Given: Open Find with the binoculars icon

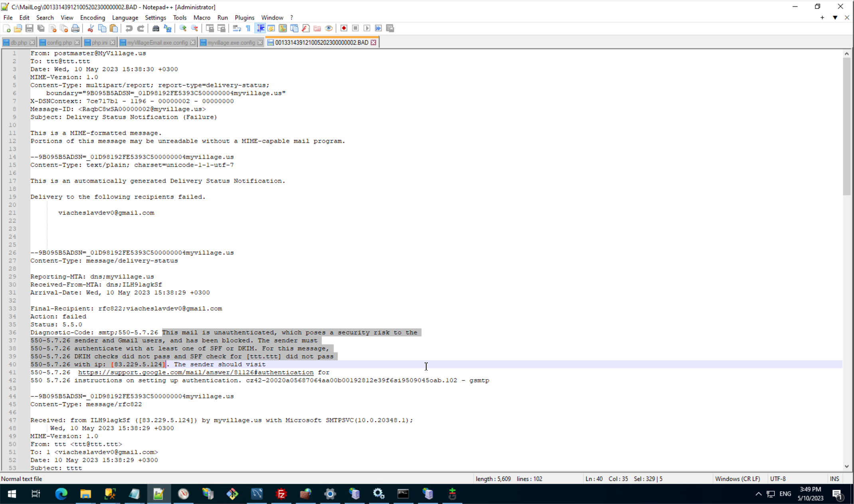Looking at the screenshot, I should (156, 28).
